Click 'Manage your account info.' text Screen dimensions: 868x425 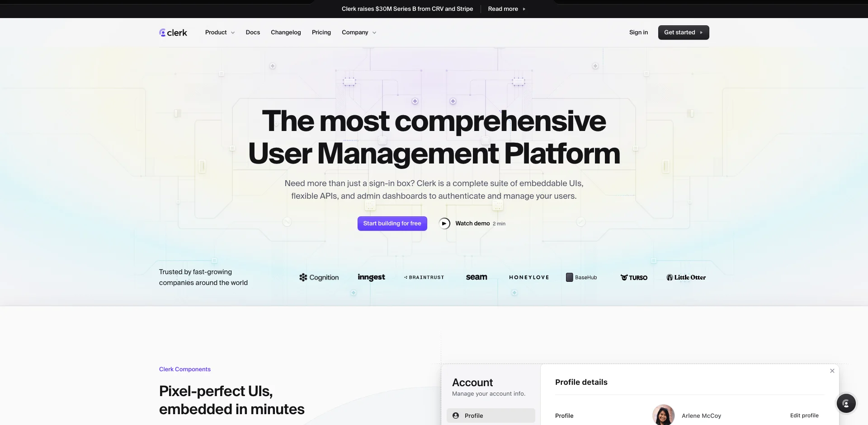[x=489, y=394]
